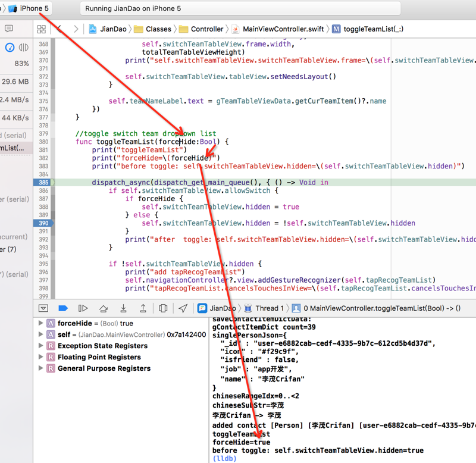The height and width of the screenshot is (463, 476).
Task: Expand General Purpose Registers
Action: pyautogui.click(x=40, y=368)
